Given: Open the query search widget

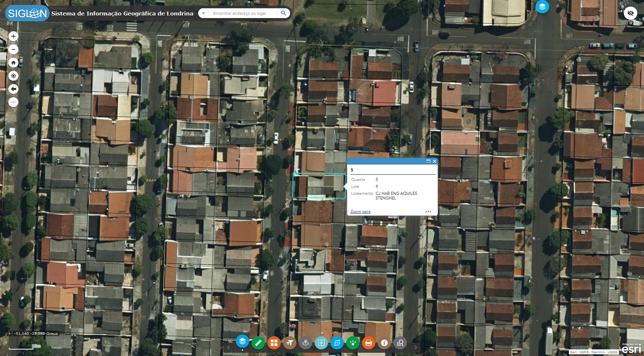Looking at the screenshot, I should pyautogui.click(x=400, y=343).
